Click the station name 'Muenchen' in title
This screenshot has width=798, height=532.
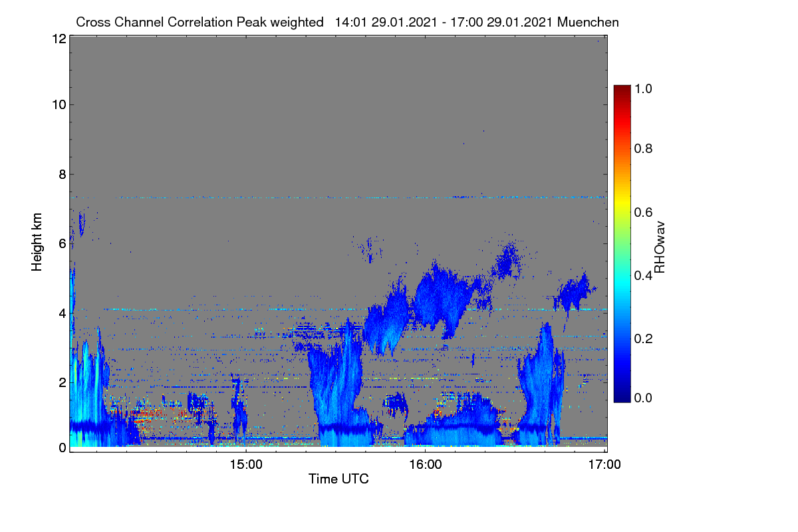(x=589, y=22)
